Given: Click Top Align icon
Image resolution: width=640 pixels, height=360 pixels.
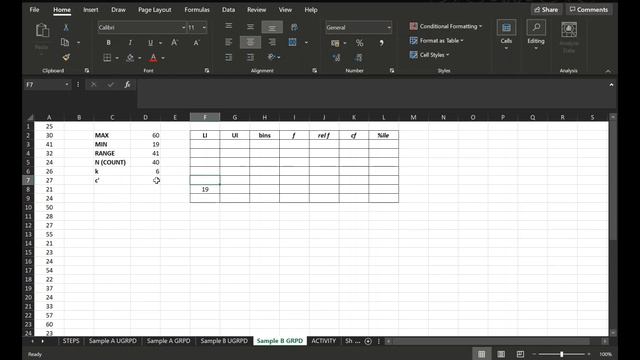Looking at the screenshot, I should point(229,27).
